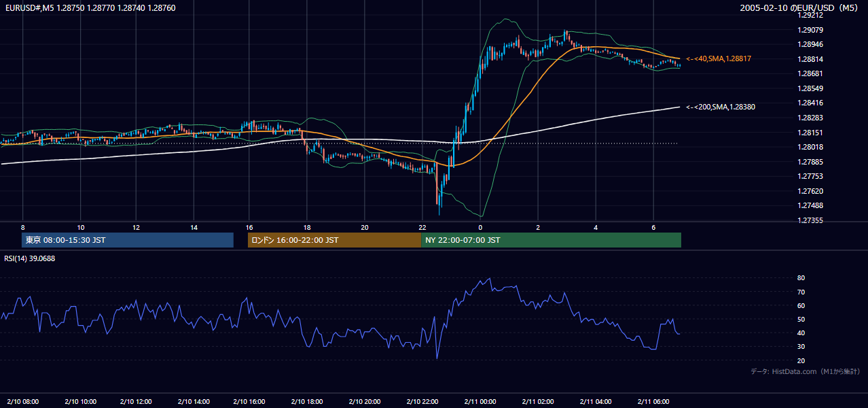Click the bottom time label 2/11 06:00
This screenshot has height=408, width=868.
(653, 402)
